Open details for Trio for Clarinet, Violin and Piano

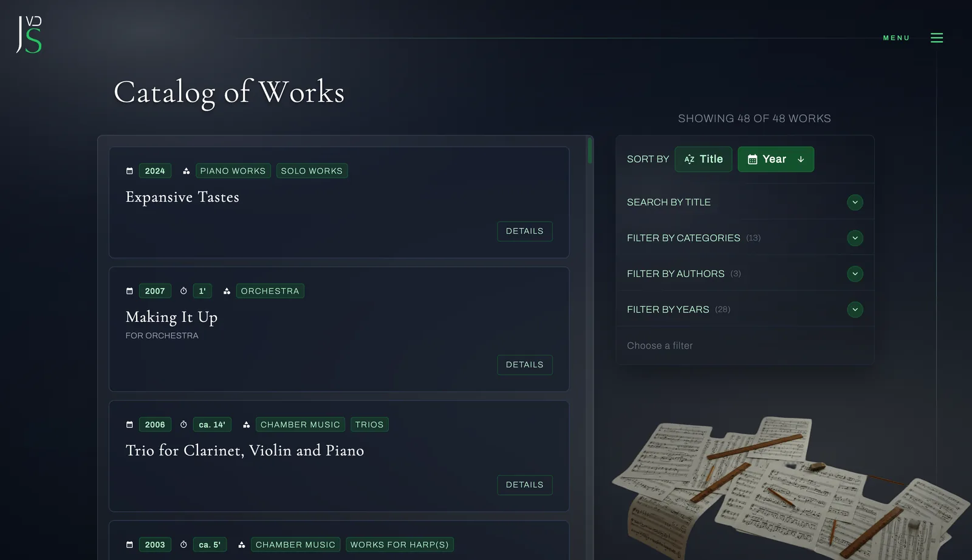coord(525,485)
